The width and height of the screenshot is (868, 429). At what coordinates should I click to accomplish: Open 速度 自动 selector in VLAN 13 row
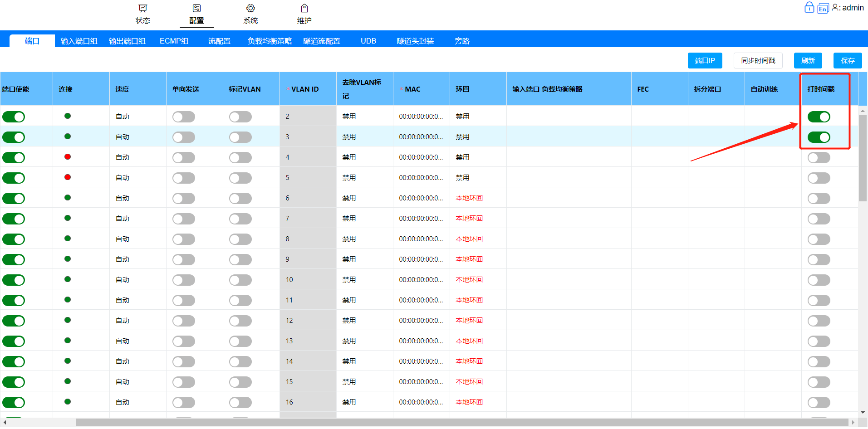123,341
